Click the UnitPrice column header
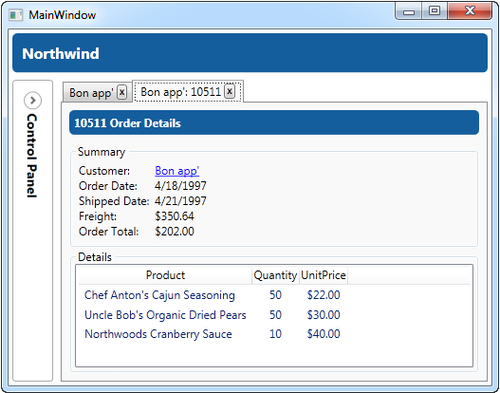This screenshot has height=393, width=500. [323, 275]
